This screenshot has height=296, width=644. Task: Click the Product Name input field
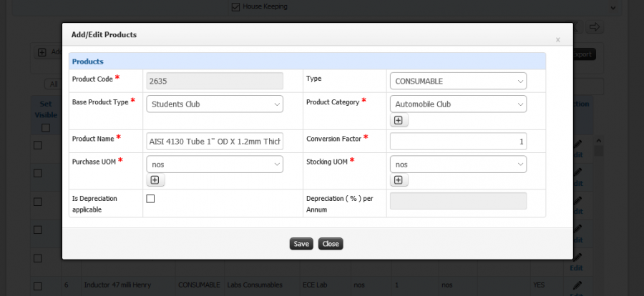pyautogui.click(x=215, y=142)
